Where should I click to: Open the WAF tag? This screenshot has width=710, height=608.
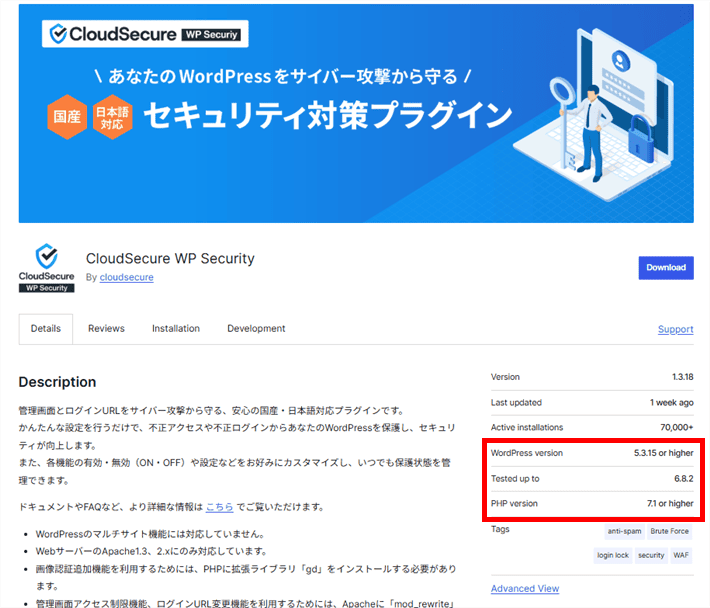click(x=681, y=555)
